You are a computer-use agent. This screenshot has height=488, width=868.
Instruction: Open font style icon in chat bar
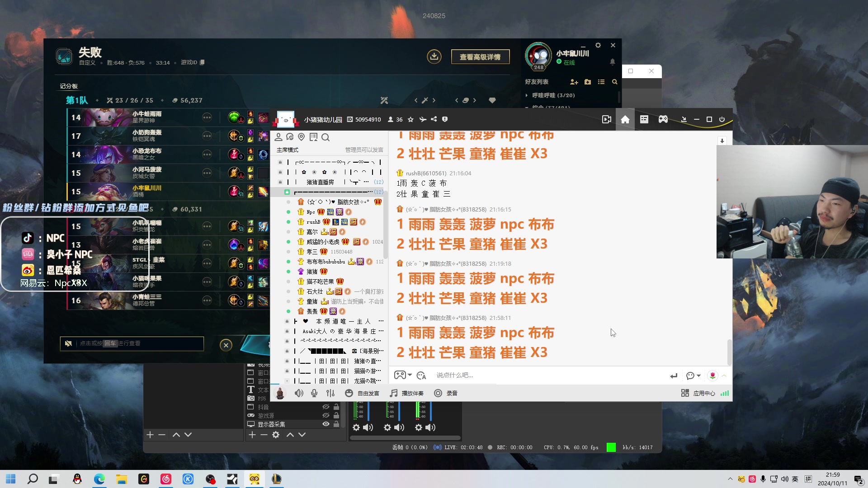click(421, 375)
